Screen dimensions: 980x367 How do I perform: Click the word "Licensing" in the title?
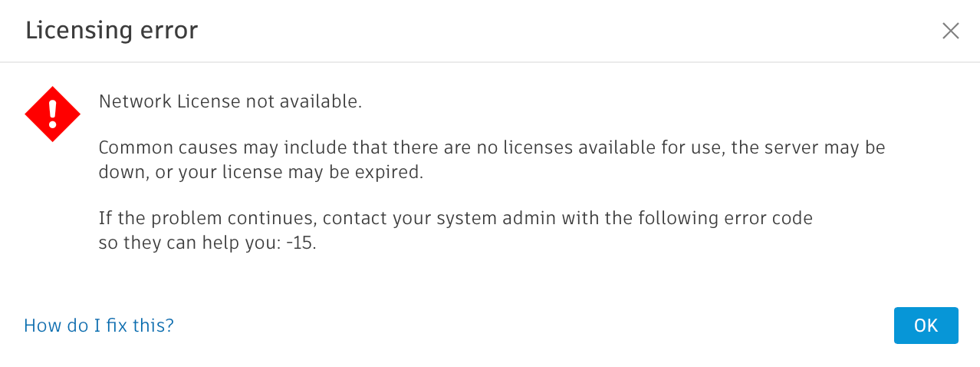(74, 31)
